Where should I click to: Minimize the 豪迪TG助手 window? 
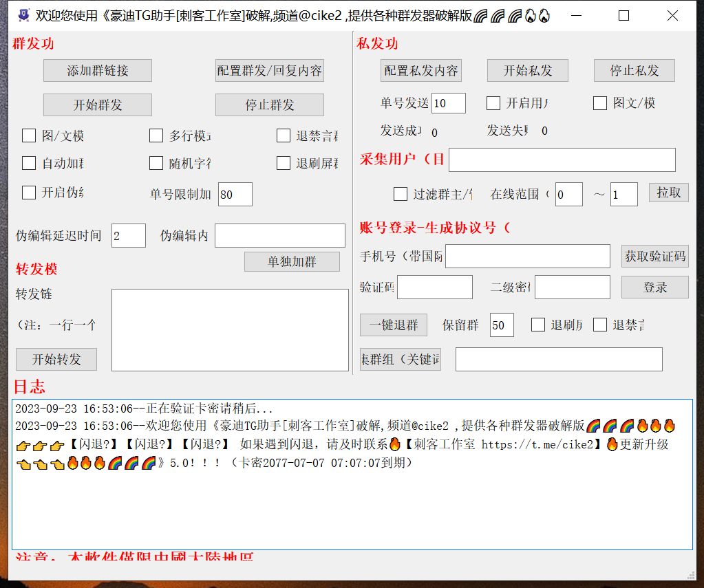coord(577,16)
